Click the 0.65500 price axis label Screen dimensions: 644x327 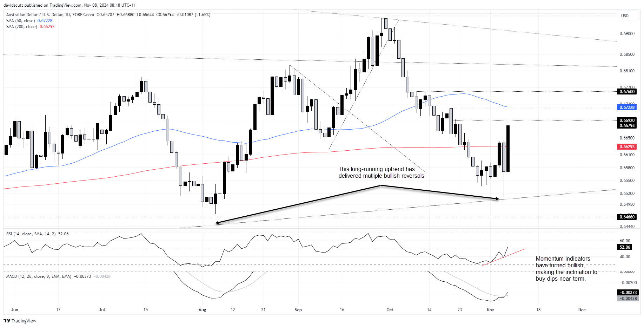[627, 181]
